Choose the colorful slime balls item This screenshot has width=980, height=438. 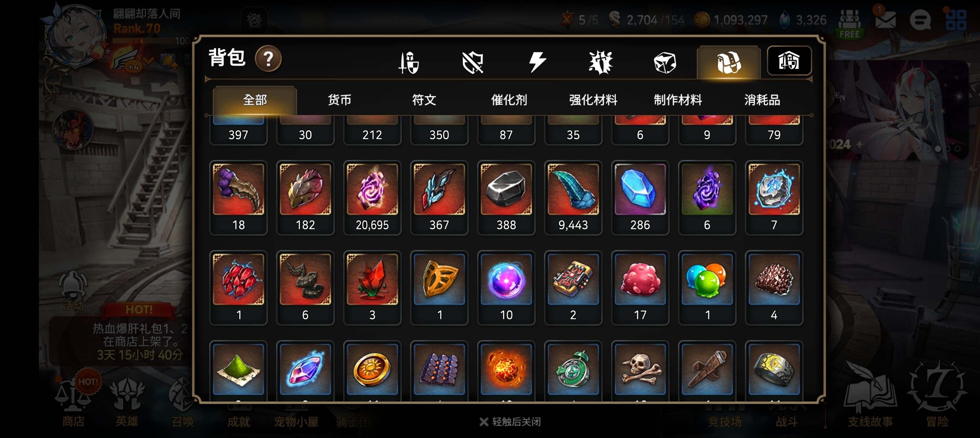tap(707, 288)
